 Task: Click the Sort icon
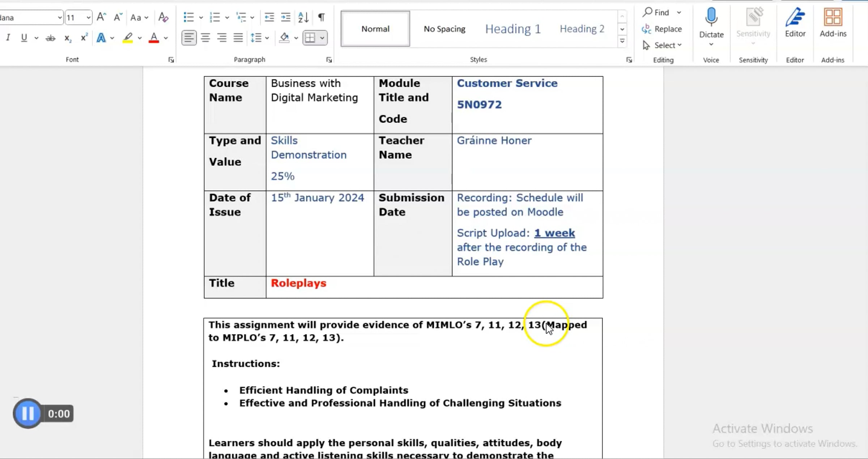[x=303, y=17]
